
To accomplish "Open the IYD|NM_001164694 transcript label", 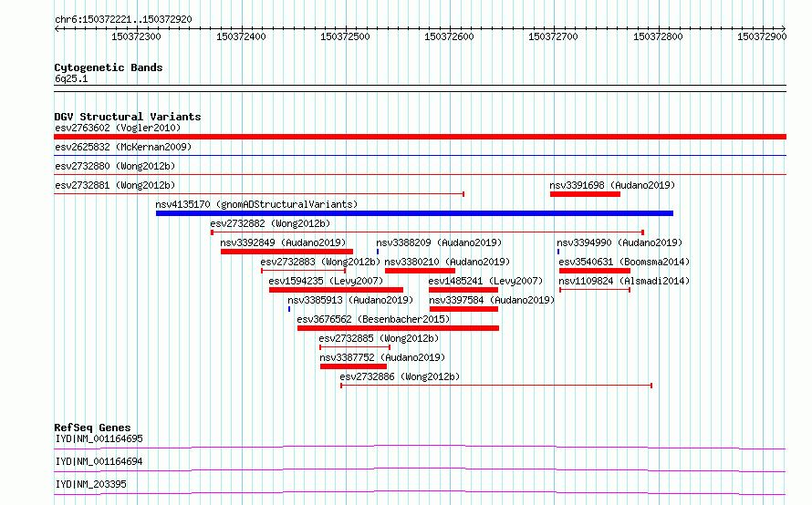I will tap(99, 461).
